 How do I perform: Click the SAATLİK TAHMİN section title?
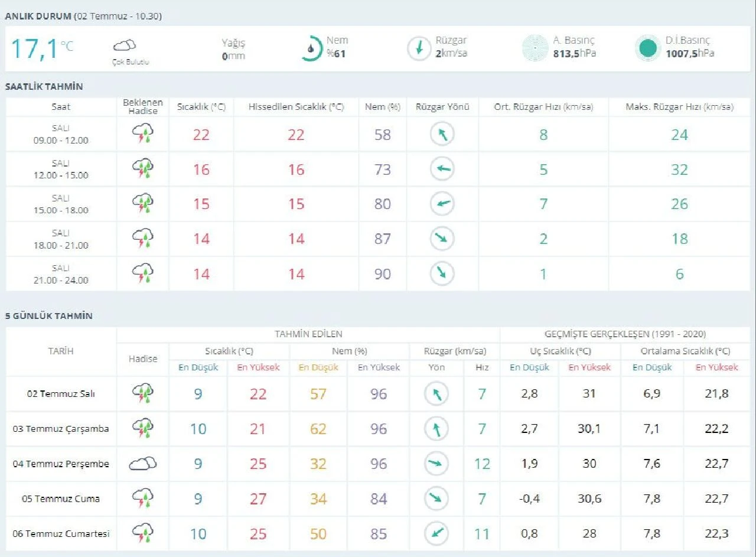click(x=44, y=87)
